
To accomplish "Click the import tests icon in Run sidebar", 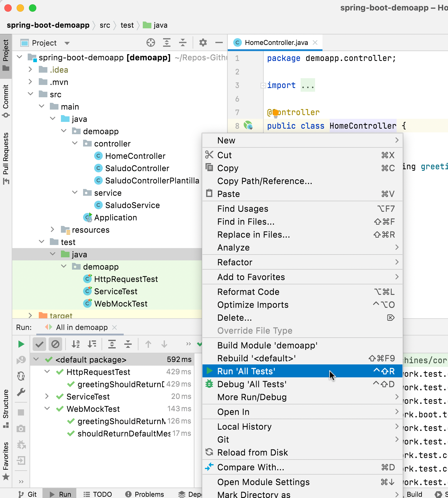I will click(x=21, y=445).
